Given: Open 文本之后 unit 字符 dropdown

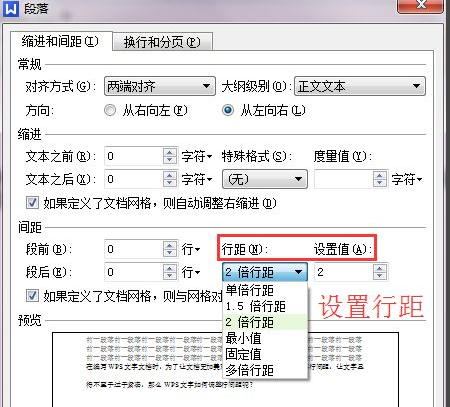Looking at the screenshot, I should [x=197, y=179].
